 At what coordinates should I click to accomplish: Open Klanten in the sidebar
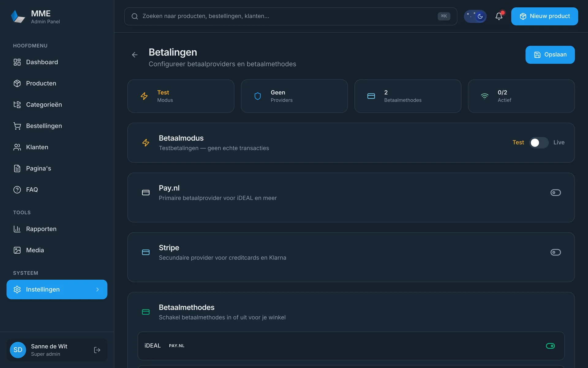pos(57,147)
